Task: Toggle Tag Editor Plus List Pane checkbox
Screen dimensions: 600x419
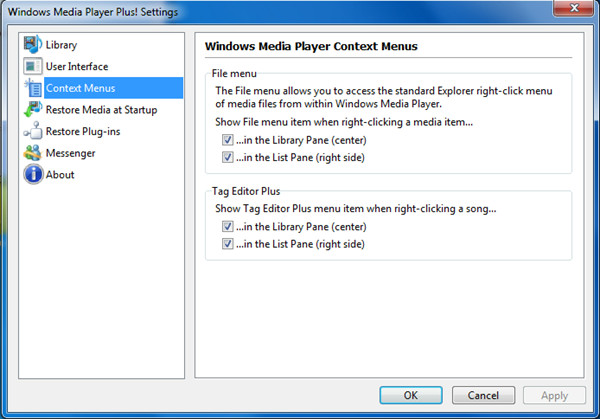Action: [x=228, y=243]
